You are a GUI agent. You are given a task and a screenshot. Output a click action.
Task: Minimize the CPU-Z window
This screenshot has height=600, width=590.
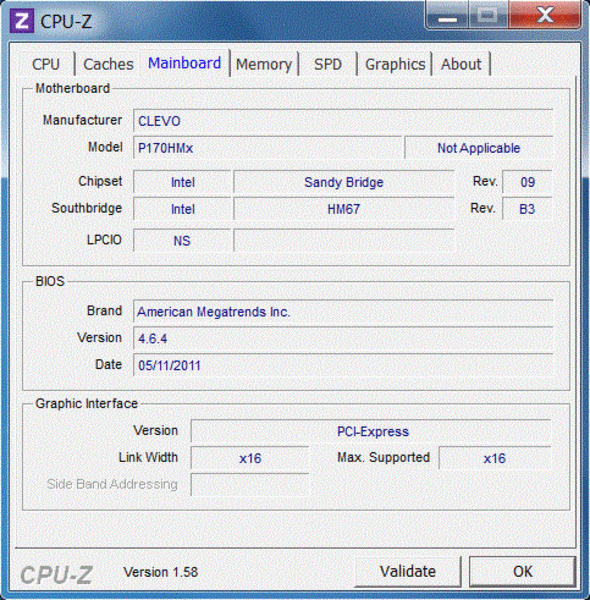click(x=447, y=16)
